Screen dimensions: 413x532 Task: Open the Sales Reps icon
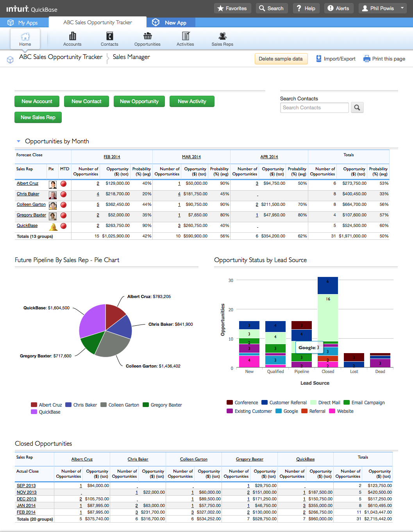(222, 36)
